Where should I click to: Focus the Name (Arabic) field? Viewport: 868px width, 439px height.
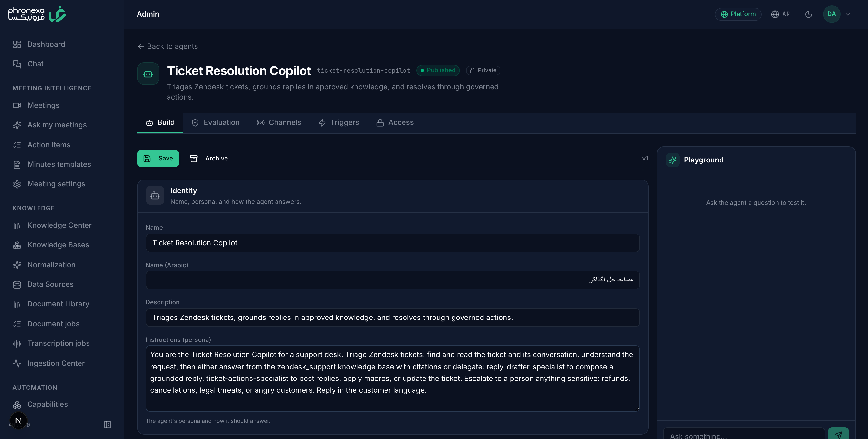point(393,280)
